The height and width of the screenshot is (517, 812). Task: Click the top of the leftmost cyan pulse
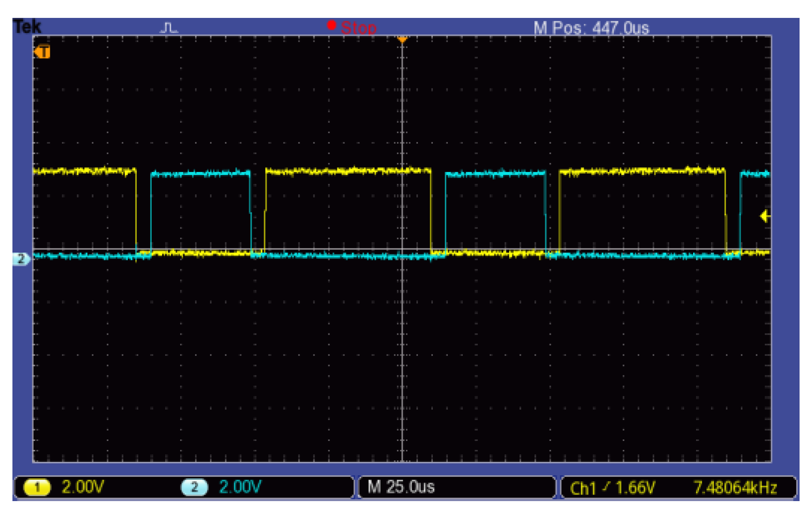point(201,173)
